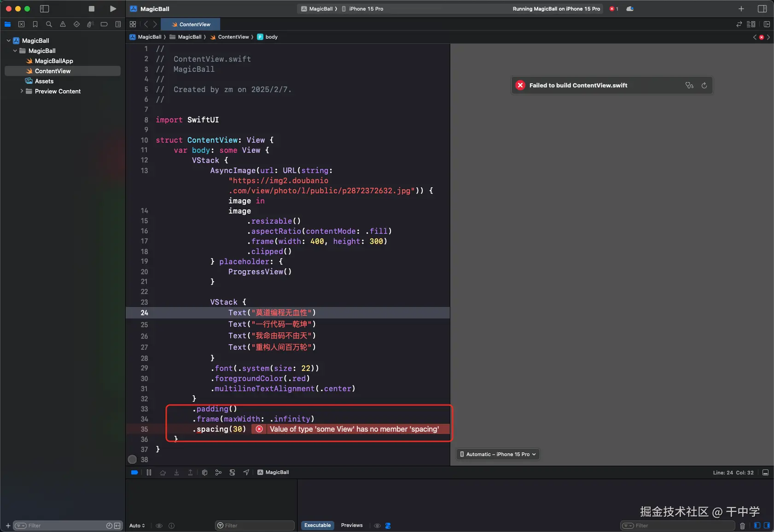Click Step Over in debug bar
Screen dimensions: 774x532
click(163, 472)
